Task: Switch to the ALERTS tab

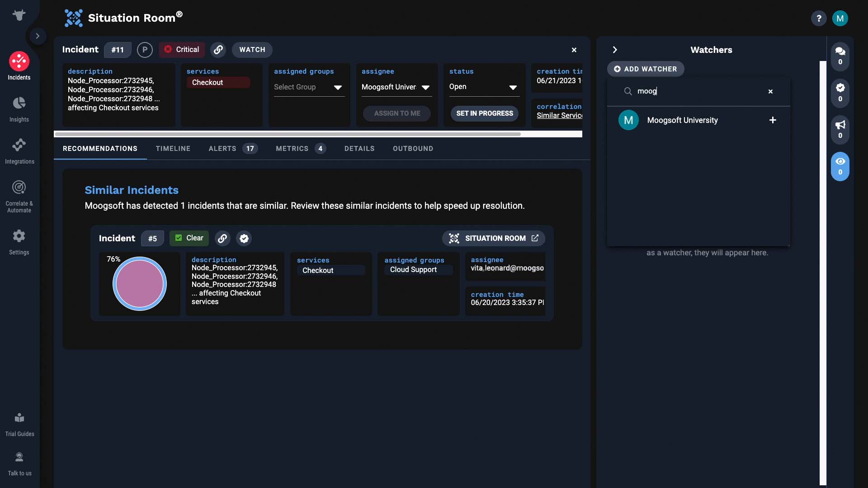Action: [233, 149]
